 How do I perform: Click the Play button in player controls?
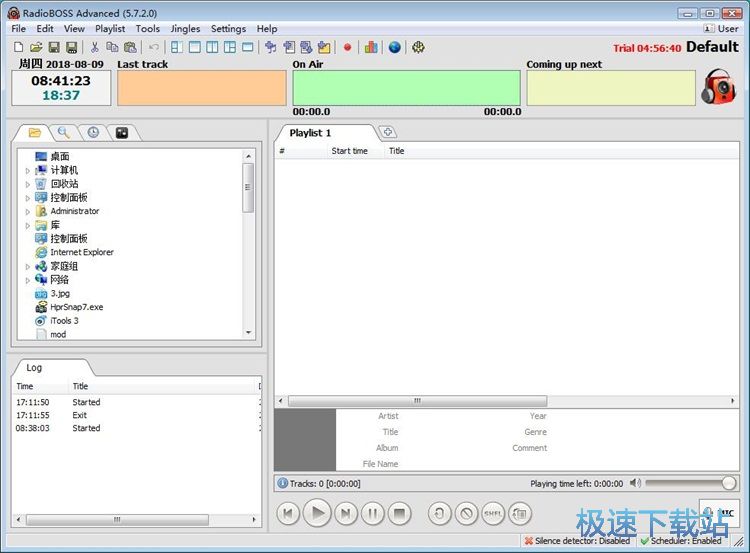[x=316, y=514]
